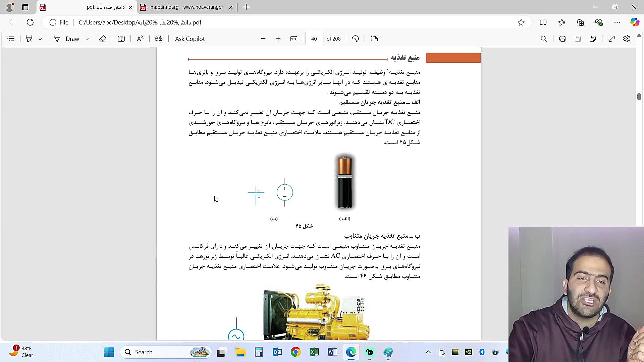Switch to the mabani barg tab

pos(187,7)
